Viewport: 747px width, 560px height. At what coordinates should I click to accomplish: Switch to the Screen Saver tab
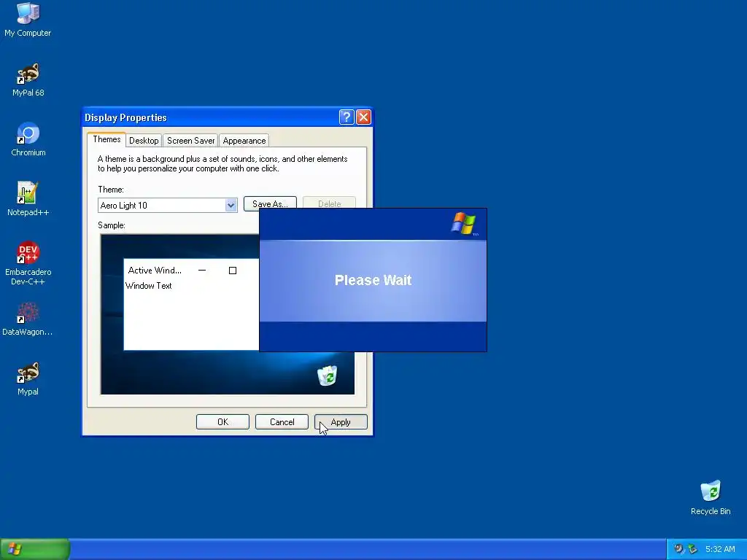click(x=190, y=141)
